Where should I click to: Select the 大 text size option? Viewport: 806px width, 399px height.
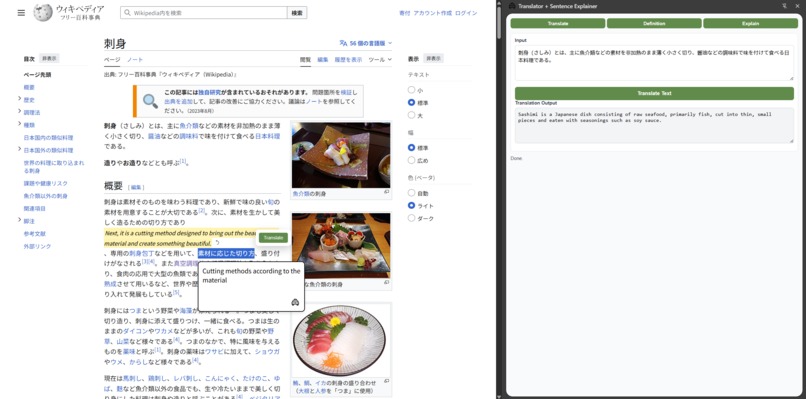(x=411, y=115)
